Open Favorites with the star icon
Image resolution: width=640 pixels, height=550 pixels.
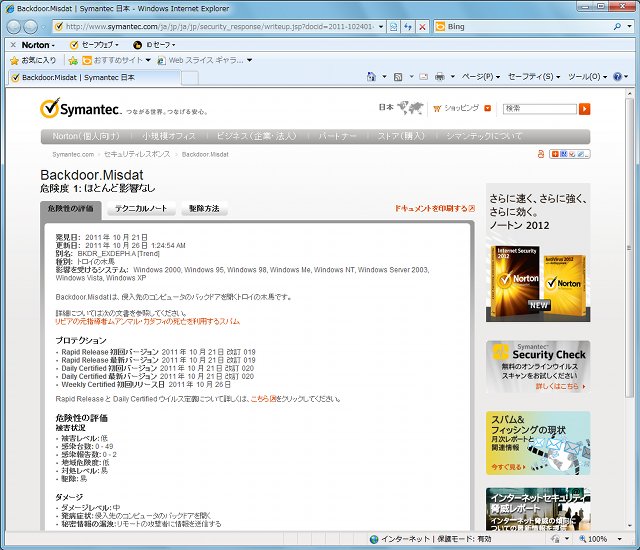[33, 60]
